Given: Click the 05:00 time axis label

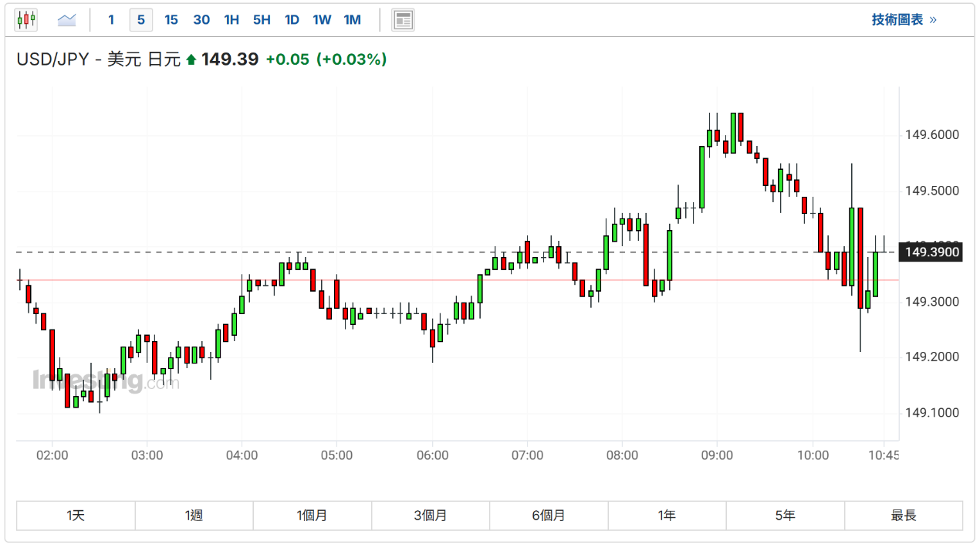Looking at the screenshot, I should [x=337, y=455].
